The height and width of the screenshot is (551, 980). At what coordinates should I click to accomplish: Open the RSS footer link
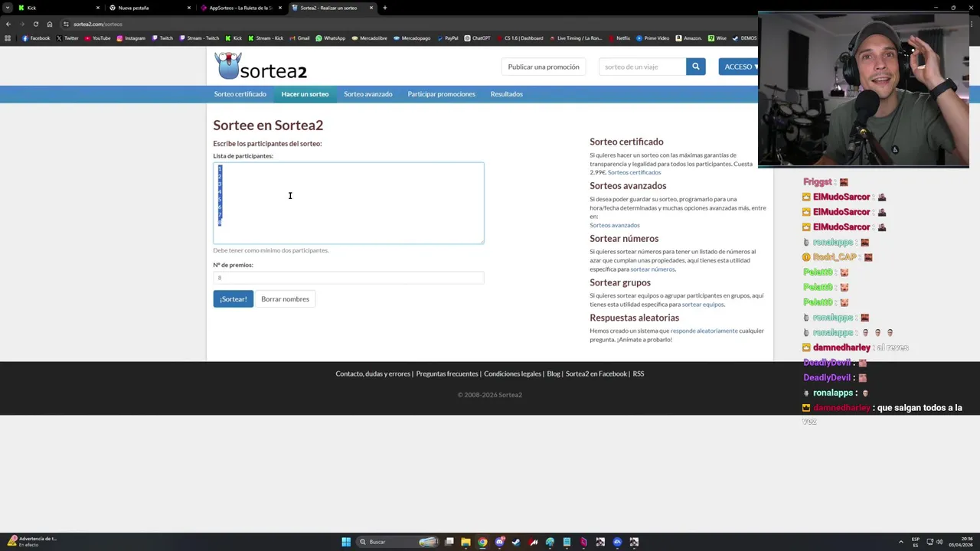pos(639,373)
